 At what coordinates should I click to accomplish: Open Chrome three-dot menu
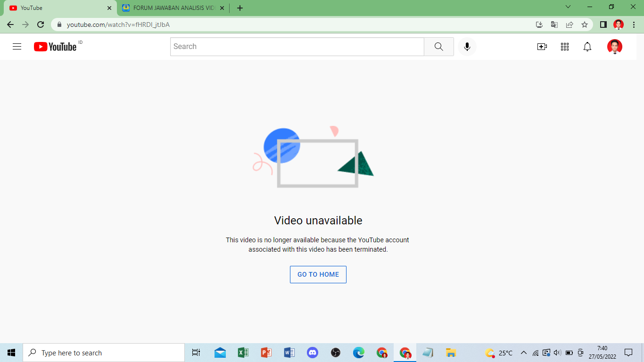[x=633, y=25]
